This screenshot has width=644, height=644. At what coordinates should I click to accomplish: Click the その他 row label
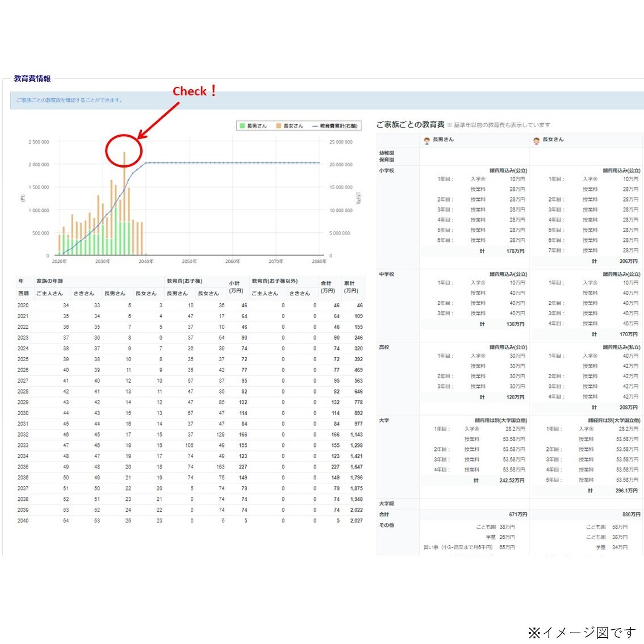pos(387,525)
